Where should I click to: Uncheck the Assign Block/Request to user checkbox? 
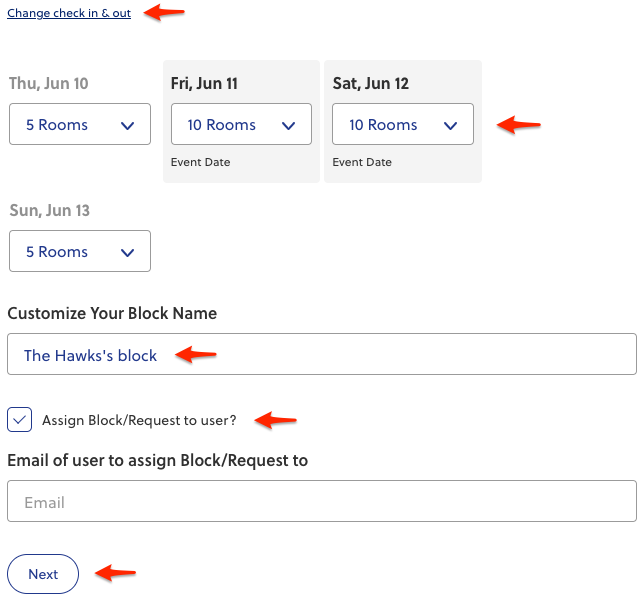[x=20, y=420]
